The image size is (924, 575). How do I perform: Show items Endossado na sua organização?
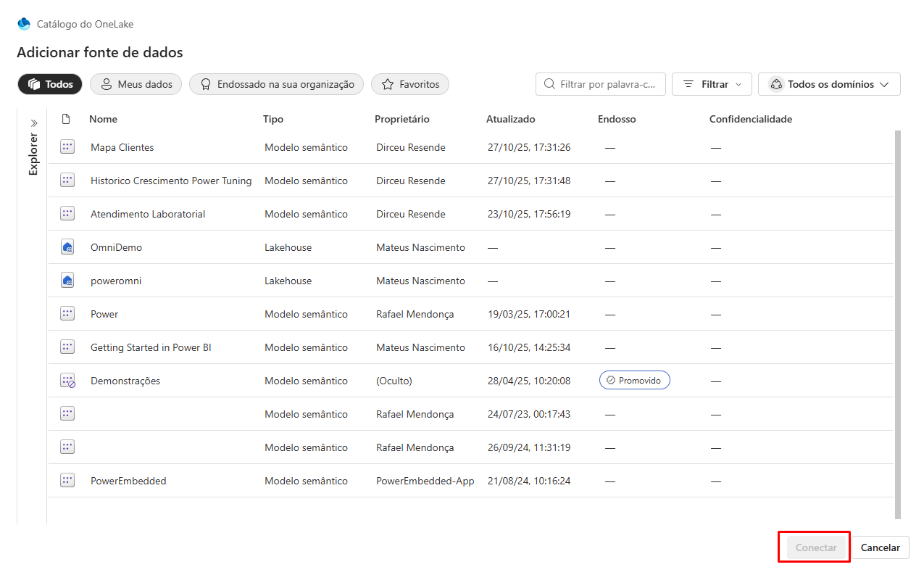point(276,84)
